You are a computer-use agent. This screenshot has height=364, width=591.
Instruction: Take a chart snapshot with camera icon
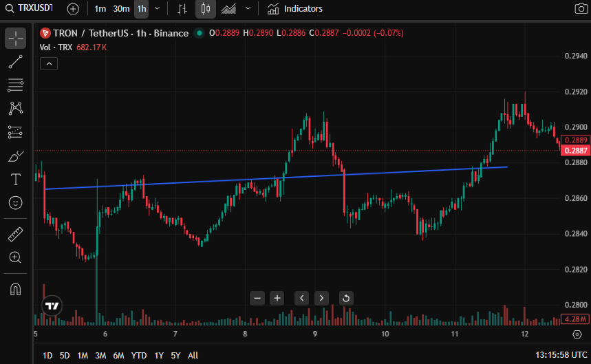[581, 9]
